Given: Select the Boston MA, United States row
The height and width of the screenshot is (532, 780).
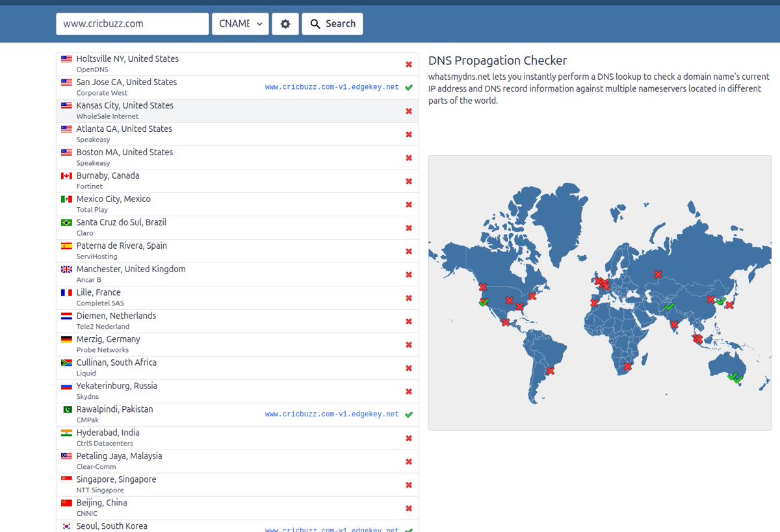Looking at the screenshot, I should tap(237, 158).
